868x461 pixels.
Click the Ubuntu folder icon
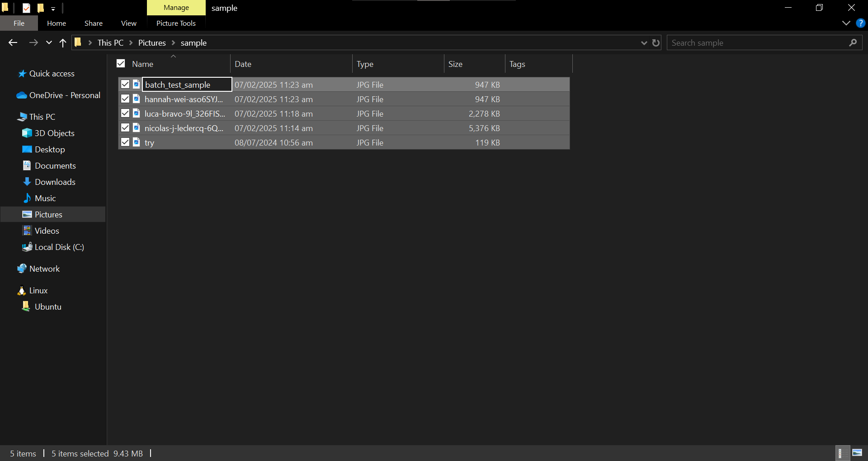click(x=26, y=306)
